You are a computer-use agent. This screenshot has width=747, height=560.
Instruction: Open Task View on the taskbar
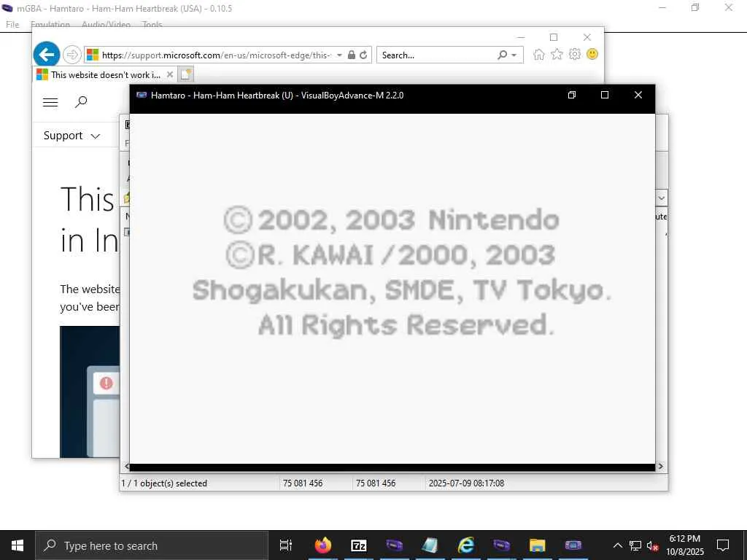(x=286, y=545)
